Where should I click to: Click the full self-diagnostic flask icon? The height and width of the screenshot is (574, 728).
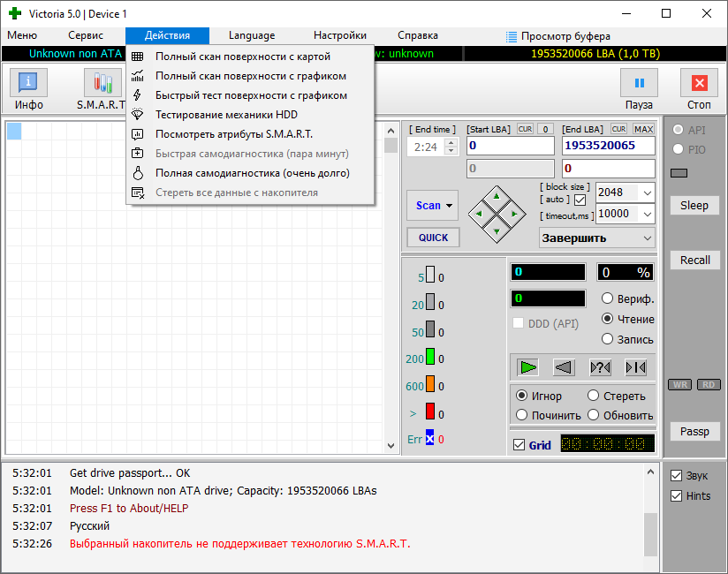(x=138, y=173)
